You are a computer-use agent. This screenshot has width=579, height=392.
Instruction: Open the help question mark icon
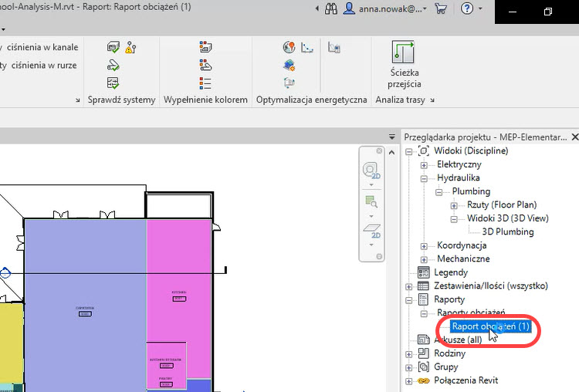pos(466,9)
